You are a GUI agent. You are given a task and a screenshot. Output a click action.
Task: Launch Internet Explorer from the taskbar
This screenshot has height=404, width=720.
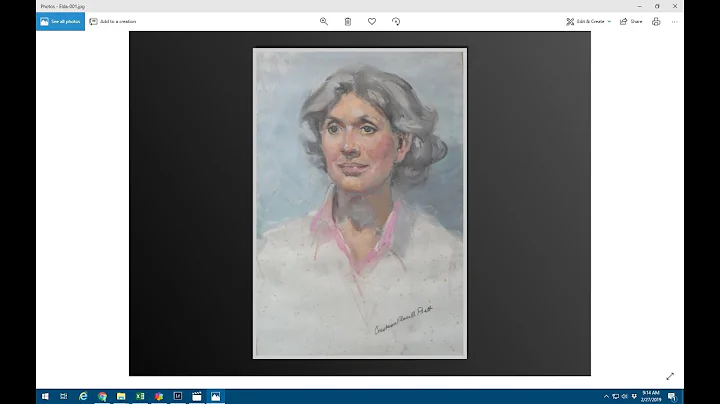[83, 396]
